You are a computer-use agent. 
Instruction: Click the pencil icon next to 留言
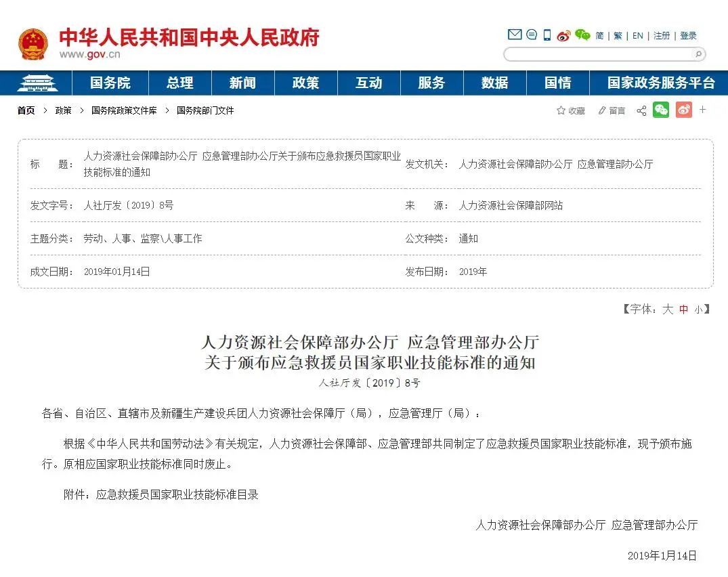(x=601, y=110)
